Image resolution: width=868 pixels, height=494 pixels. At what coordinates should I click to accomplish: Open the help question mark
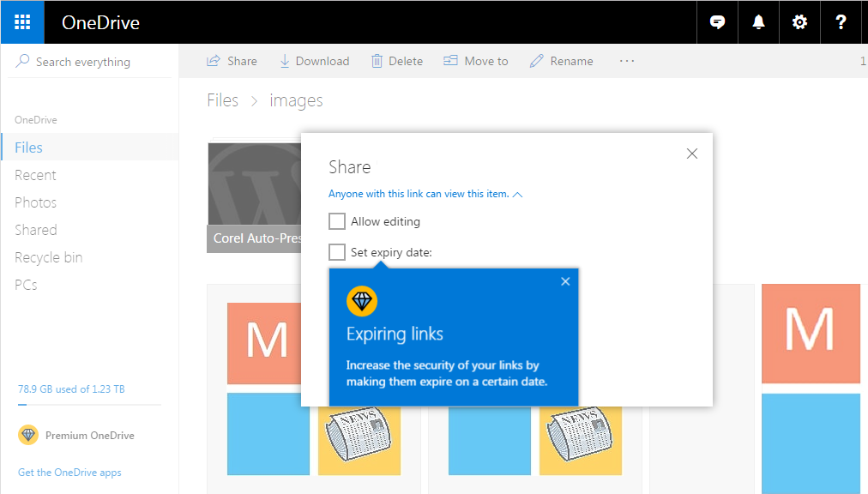[x=841, y=22]
